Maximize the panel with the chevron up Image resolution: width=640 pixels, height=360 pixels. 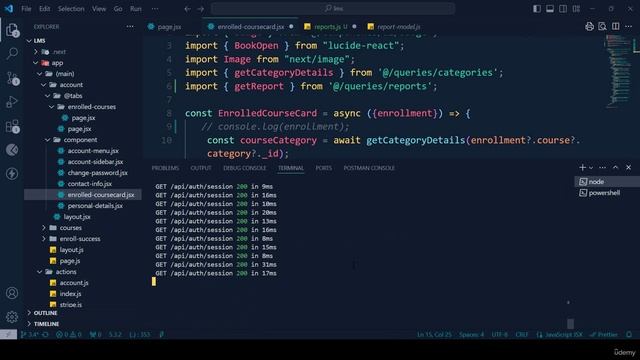tap(616, 168)
